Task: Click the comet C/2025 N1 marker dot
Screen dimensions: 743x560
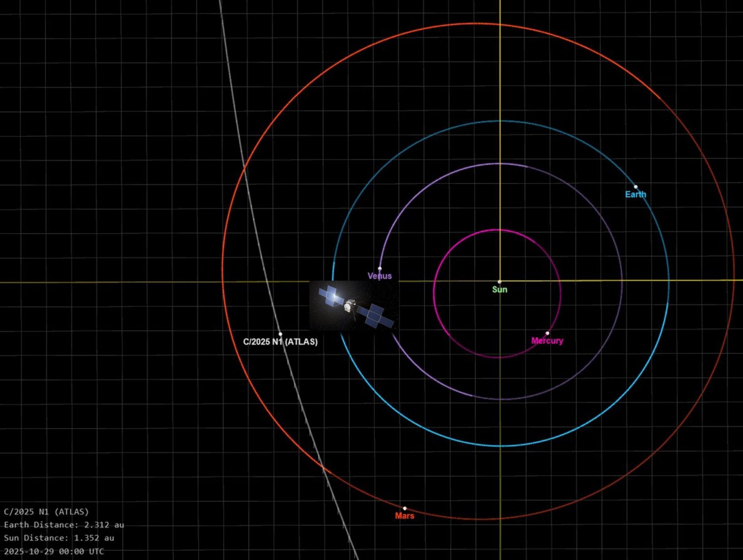Action: pos(280,334)
